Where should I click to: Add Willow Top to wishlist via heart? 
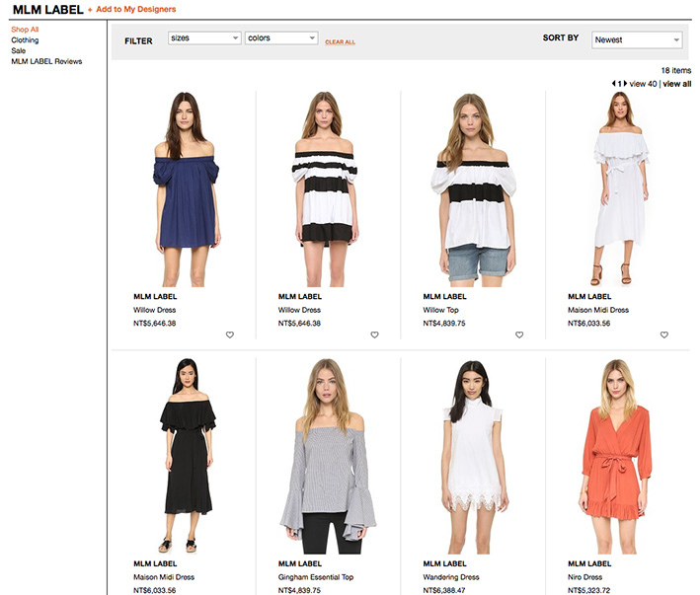pos(519,335)
